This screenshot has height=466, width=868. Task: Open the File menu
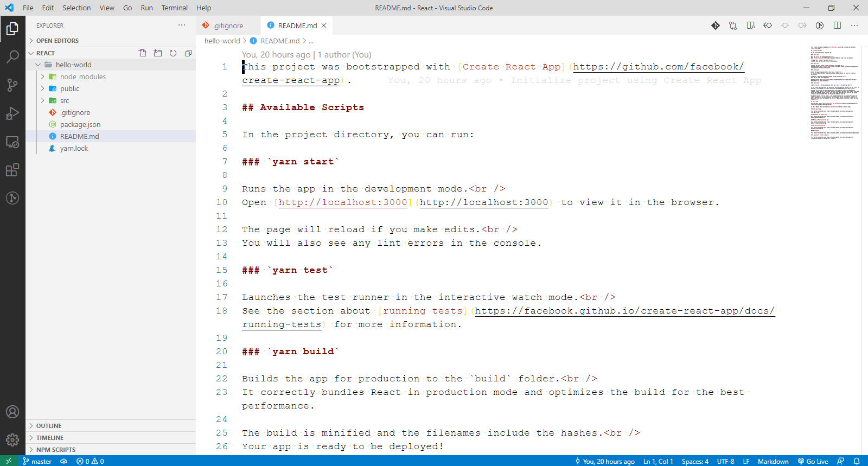tap(28, 8)
